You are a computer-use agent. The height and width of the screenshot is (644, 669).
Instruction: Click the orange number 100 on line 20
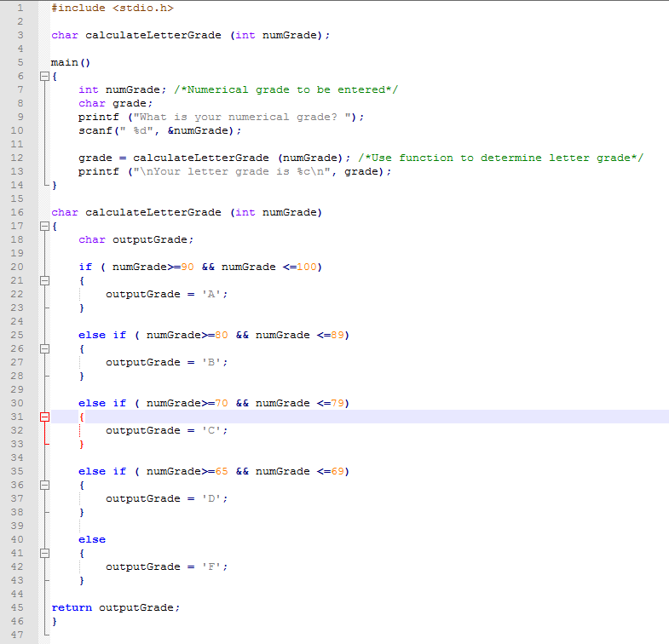[x=307, y=267]
